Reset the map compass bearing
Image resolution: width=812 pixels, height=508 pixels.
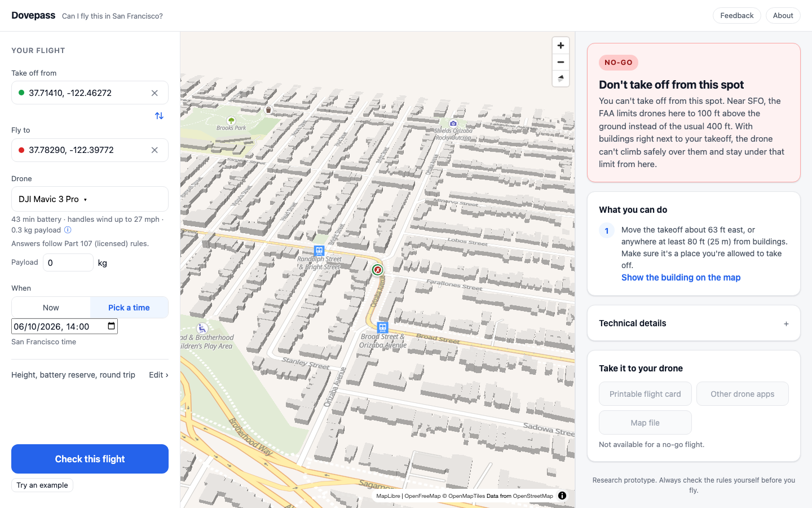[561, 78]
